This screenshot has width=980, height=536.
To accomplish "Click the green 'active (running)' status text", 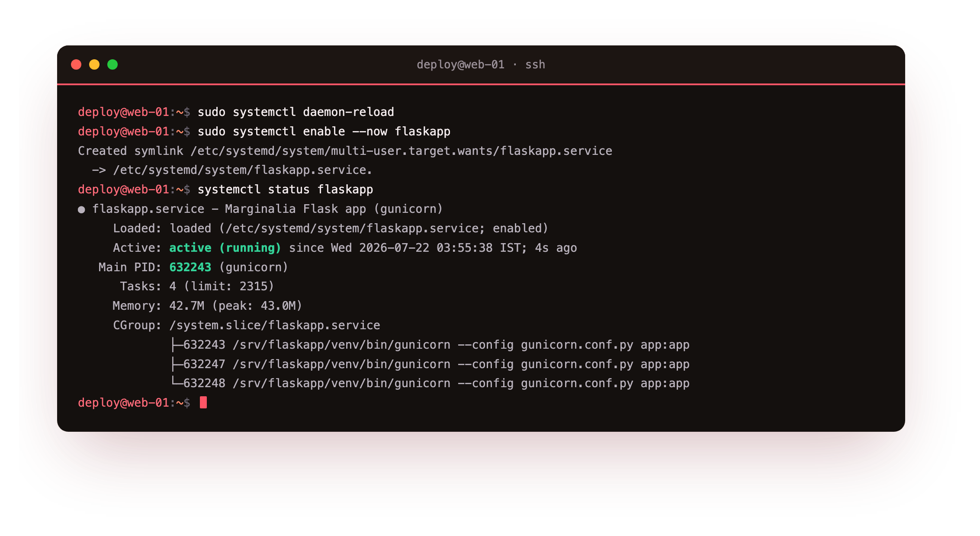I will (x=225, y=248).
